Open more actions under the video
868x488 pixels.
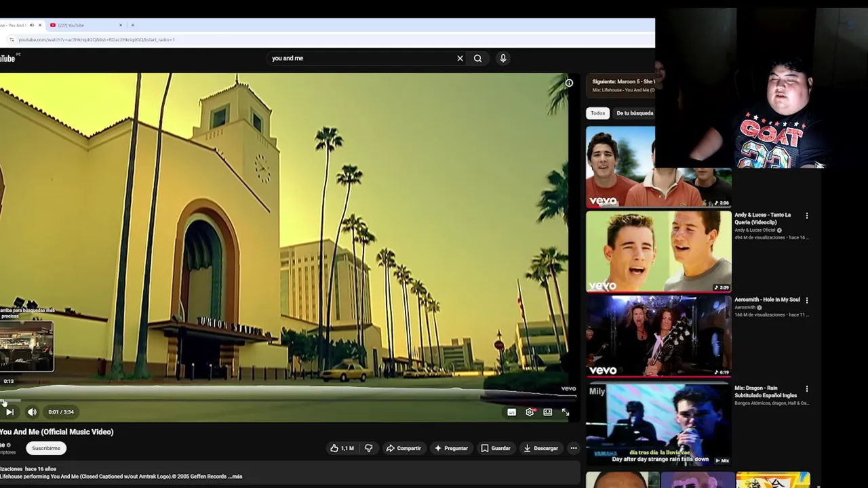pyautogui.click(x=573, y=448)
